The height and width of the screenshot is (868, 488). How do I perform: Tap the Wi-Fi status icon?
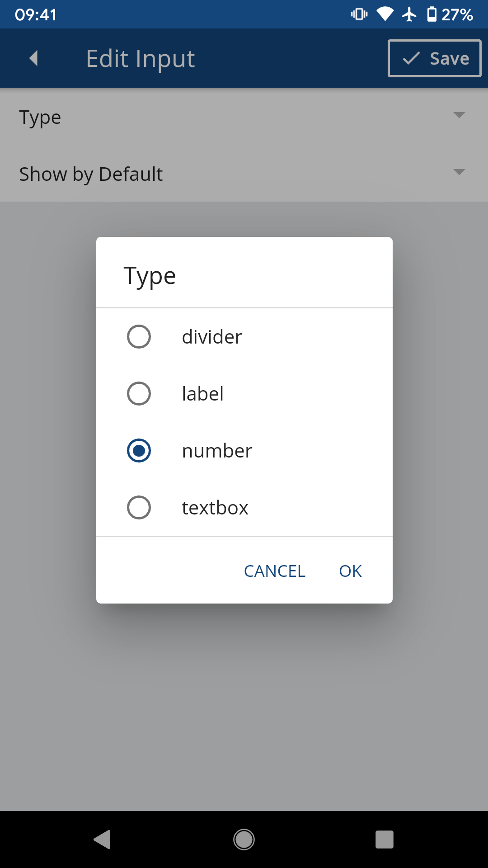point(385,14)
